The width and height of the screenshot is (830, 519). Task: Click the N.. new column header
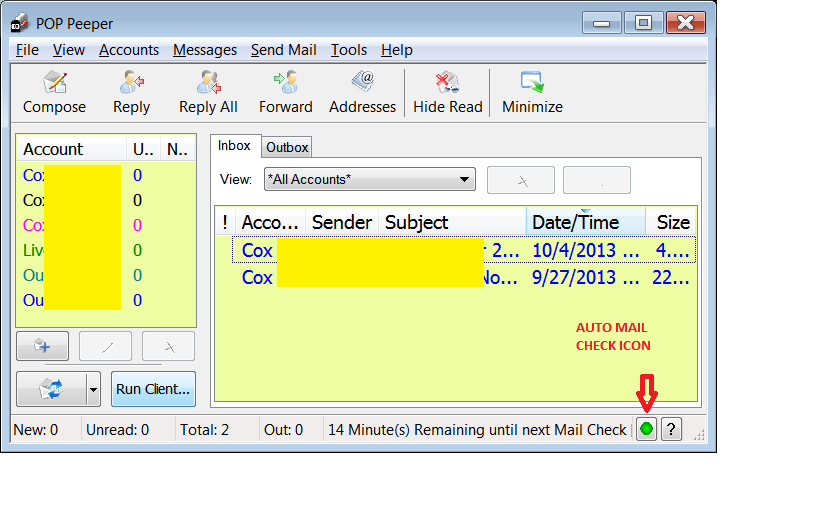pos(177,149)
